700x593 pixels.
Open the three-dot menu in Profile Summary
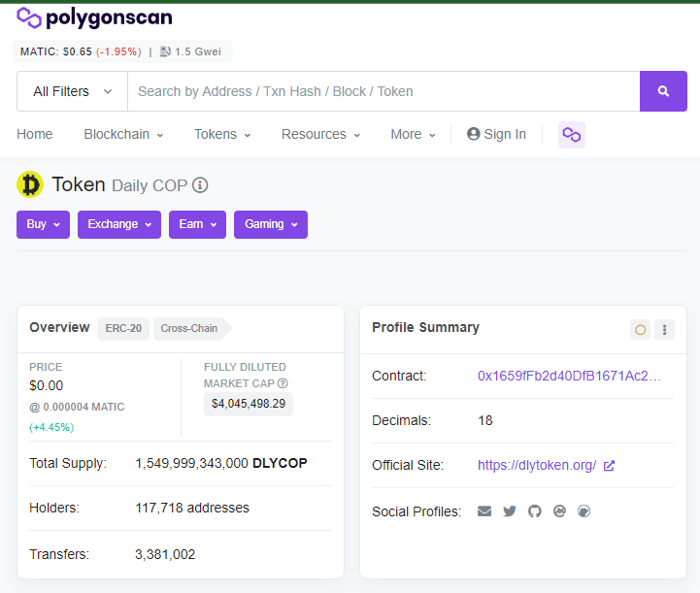(x=664, y=330)
